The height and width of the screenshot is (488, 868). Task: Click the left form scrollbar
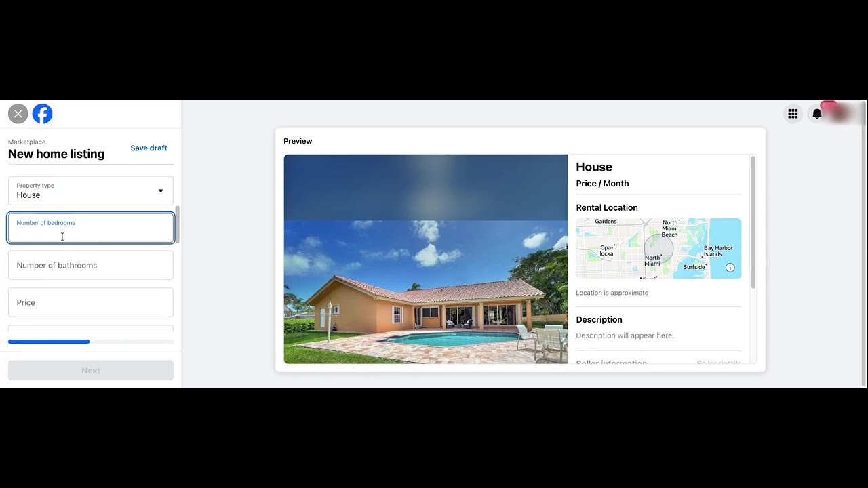[x=177, y=224]
